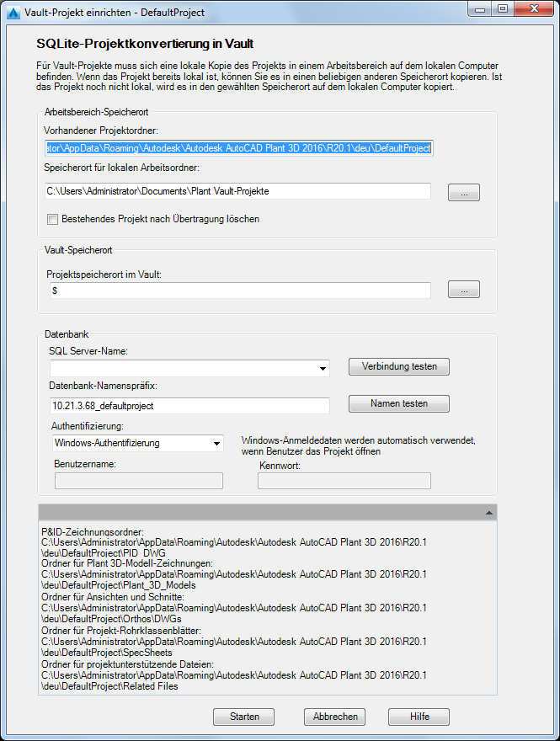This screenshot has width=560, height=741.
Task: Enable Bestehendes Projekt nach Übertragung löschen
Action: pos(52,219)
